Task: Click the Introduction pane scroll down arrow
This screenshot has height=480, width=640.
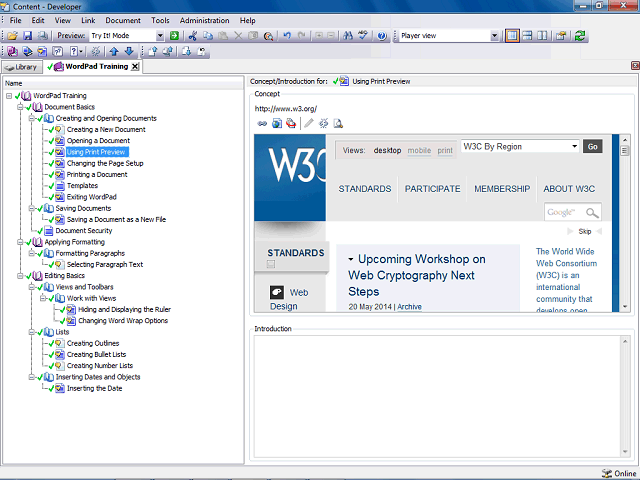Action: click(625, 452)
